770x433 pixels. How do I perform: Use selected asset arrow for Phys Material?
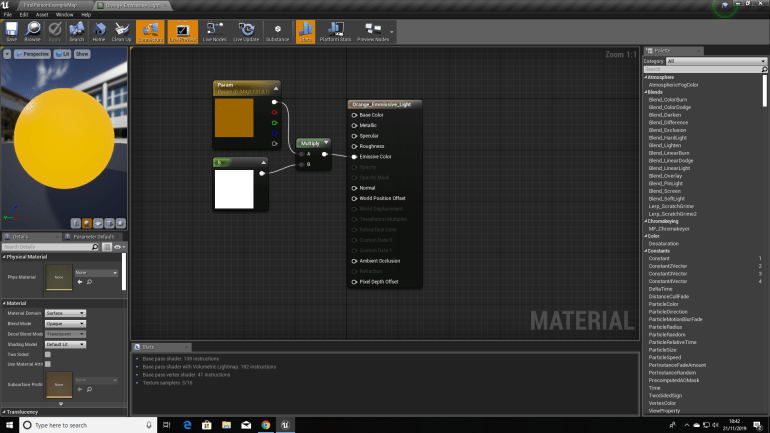[80, 282]
